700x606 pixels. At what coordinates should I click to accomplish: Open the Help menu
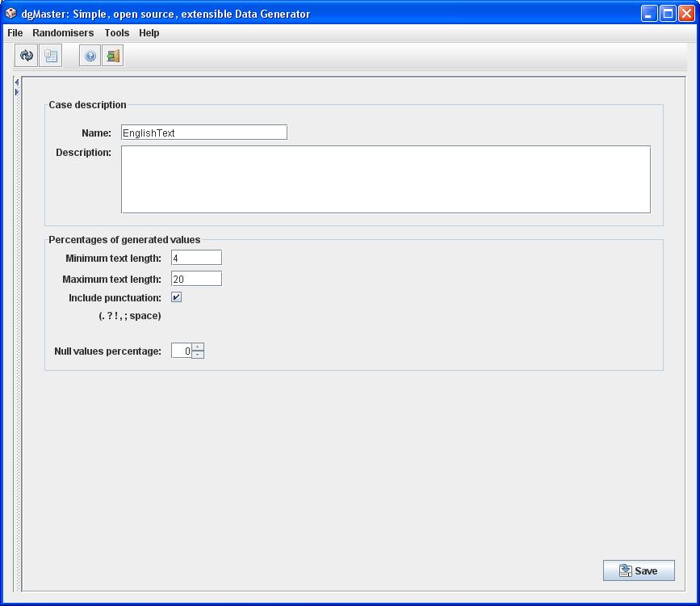[149, 33]
